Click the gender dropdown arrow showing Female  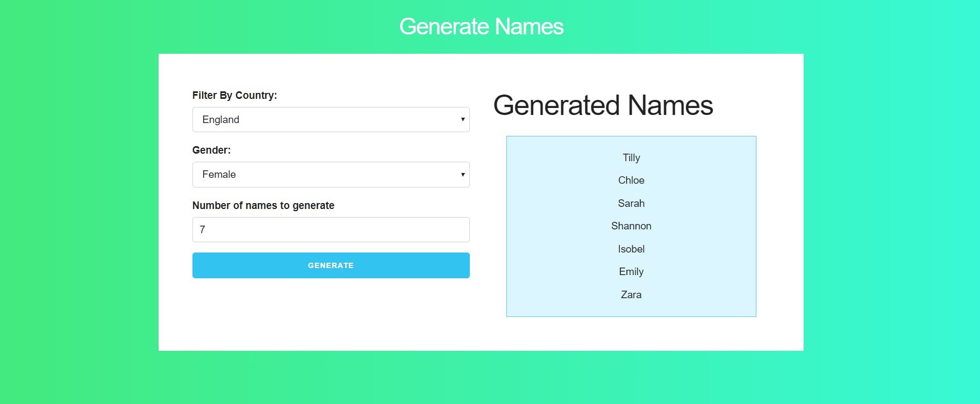click(462, 174)
